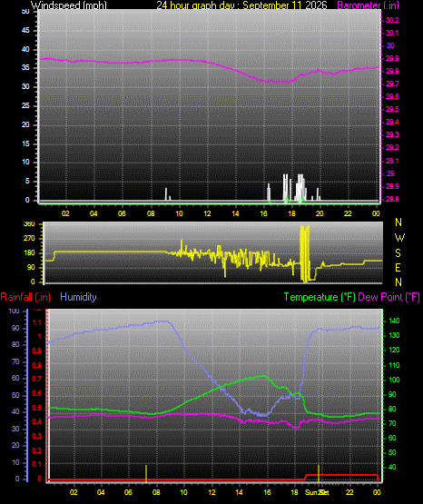The height and width of the screenshot is (504, 423).
Task: Click the Sun Set label under bottom chart
Action: (317, 492)
